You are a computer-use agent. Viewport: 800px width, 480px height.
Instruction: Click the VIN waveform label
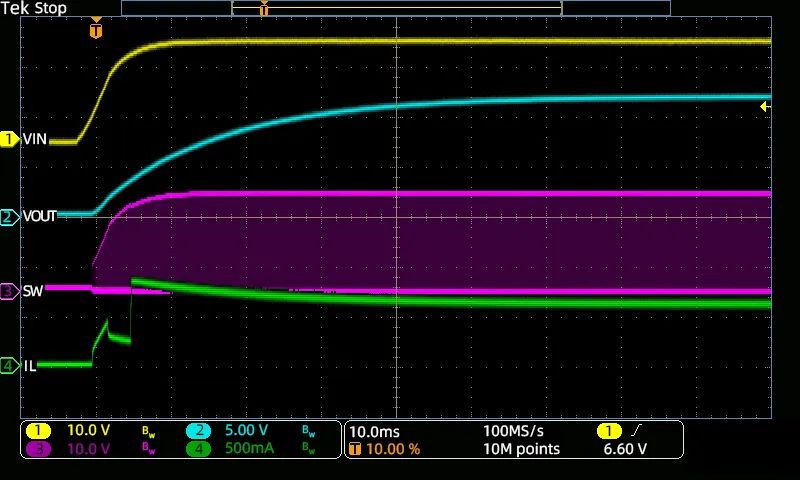(x=35, y=139)
